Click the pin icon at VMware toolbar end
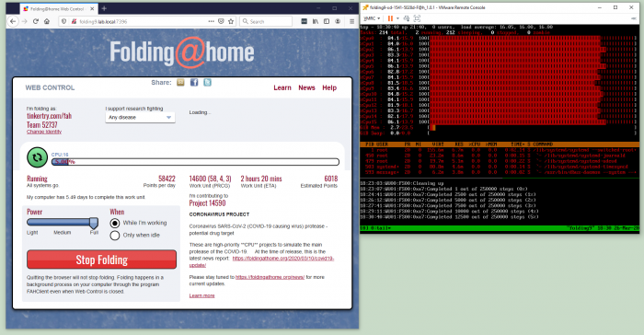 [x=634, y=18]
